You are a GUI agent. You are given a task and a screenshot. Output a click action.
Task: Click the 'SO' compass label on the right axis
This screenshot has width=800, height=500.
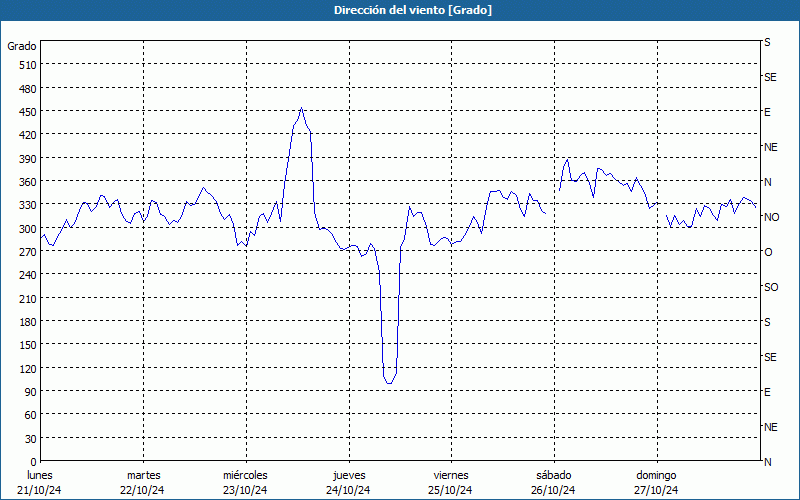coord(771,287)
